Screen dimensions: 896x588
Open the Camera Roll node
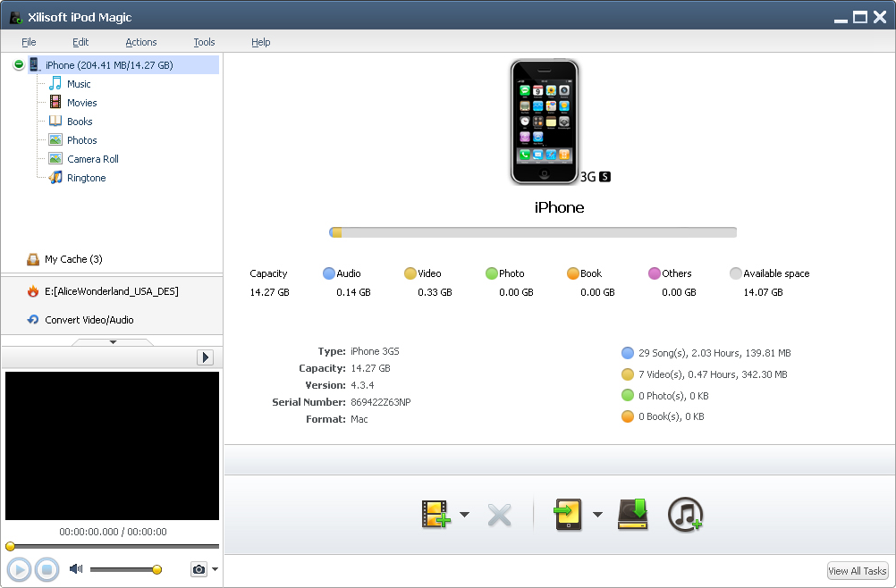point(93,159)
